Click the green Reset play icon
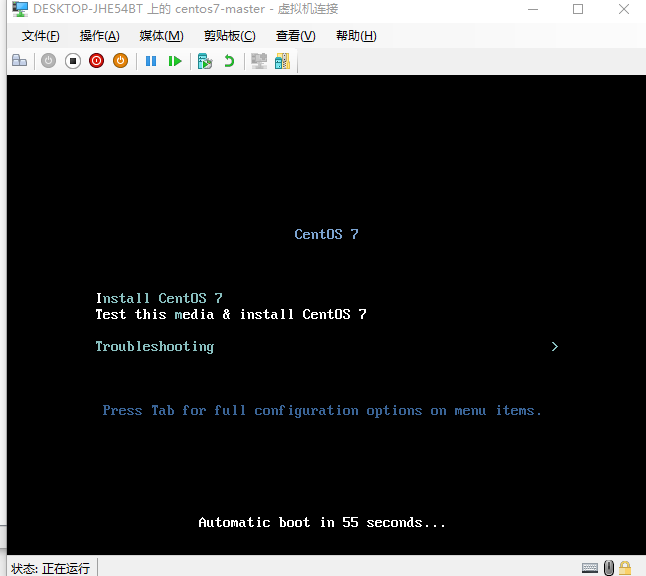The height and width of the screenshot is (576, 646). [175, 61]
